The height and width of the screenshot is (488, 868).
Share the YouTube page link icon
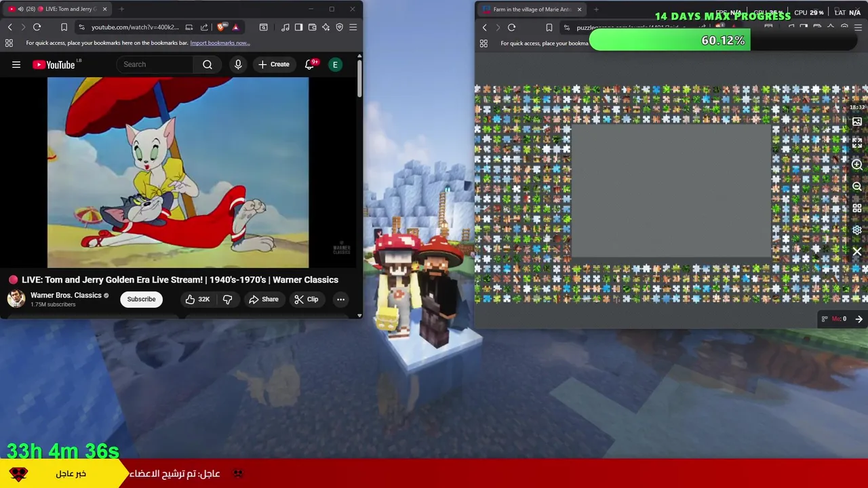click(204, 27)
